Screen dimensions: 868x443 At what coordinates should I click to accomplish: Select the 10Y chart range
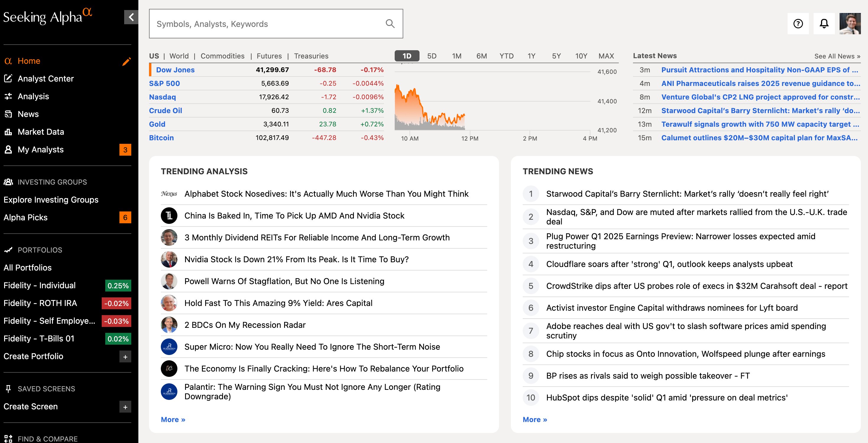click(x=581, y=56)
